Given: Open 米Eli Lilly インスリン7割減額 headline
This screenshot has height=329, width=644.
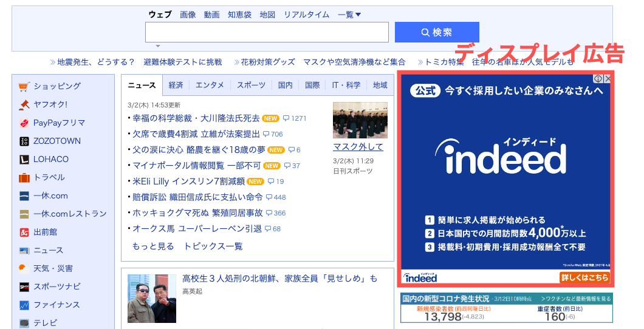Looking at the screenshot, I should point(188,181).
